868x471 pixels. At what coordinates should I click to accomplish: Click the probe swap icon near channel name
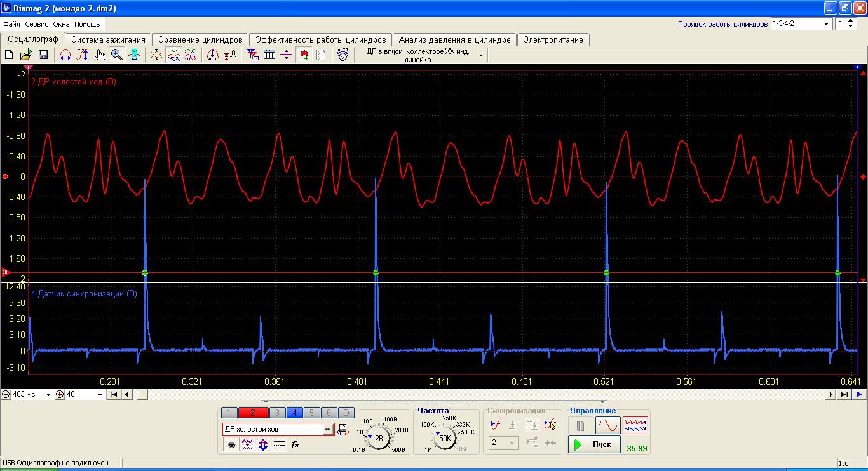tap(343, 430)
